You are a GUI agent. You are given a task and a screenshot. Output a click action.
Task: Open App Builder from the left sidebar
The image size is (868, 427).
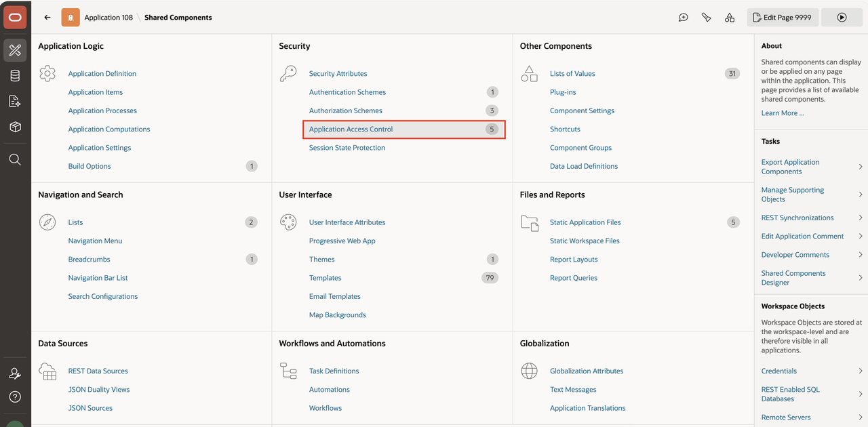click(15, 50)
